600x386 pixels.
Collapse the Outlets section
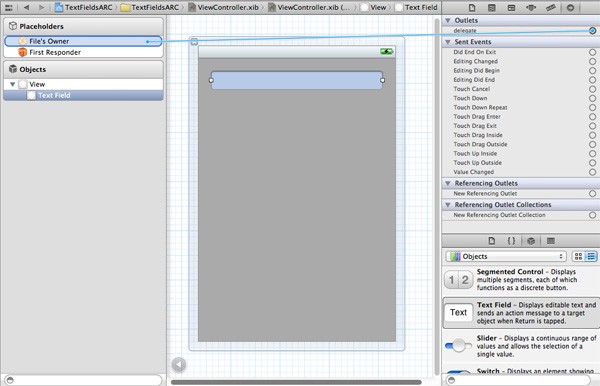pyautogui.click(x=448, y=20)
